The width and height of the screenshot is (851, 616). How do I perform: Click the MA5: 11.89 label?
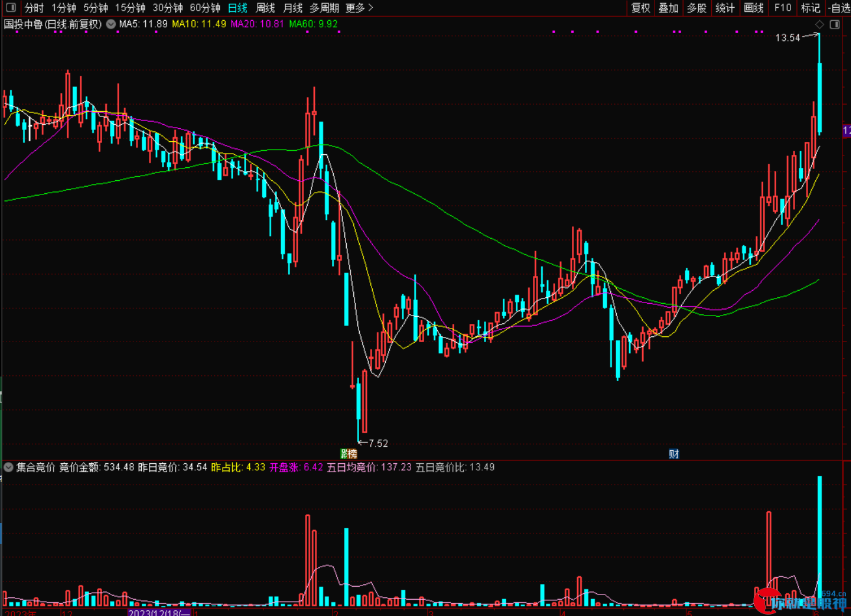pyautogui.click(x=143, y=24)
